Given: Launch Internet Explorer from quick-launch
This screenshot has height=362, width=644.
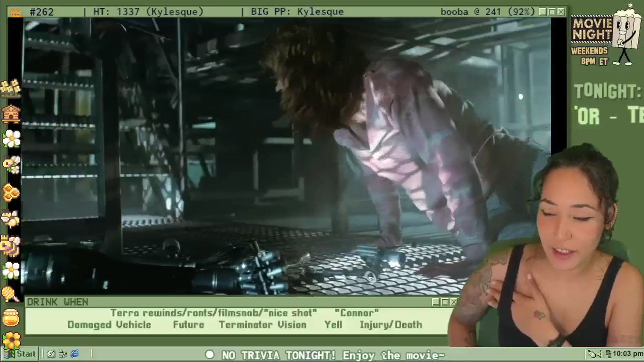Looking at the screenshot, I should 74,354.
